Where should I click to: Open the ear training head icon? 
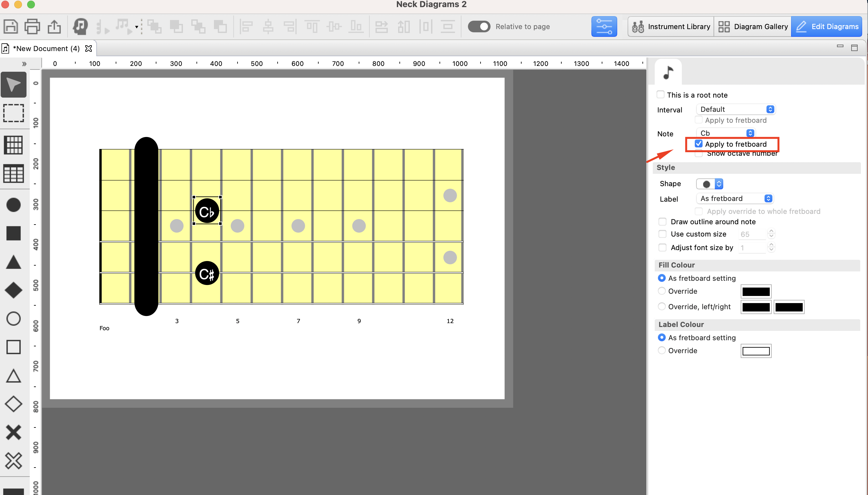click(80, 26)
